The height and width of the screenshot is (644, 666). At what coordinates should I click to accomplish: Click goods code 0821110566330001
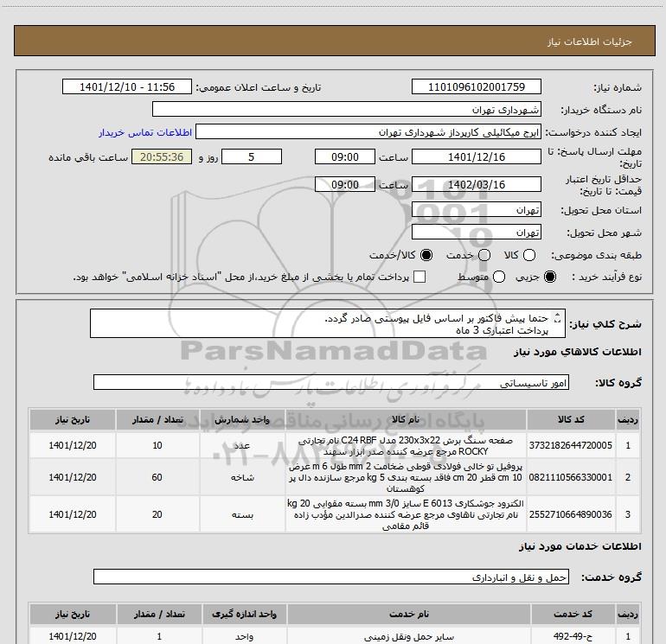(571, 477)
